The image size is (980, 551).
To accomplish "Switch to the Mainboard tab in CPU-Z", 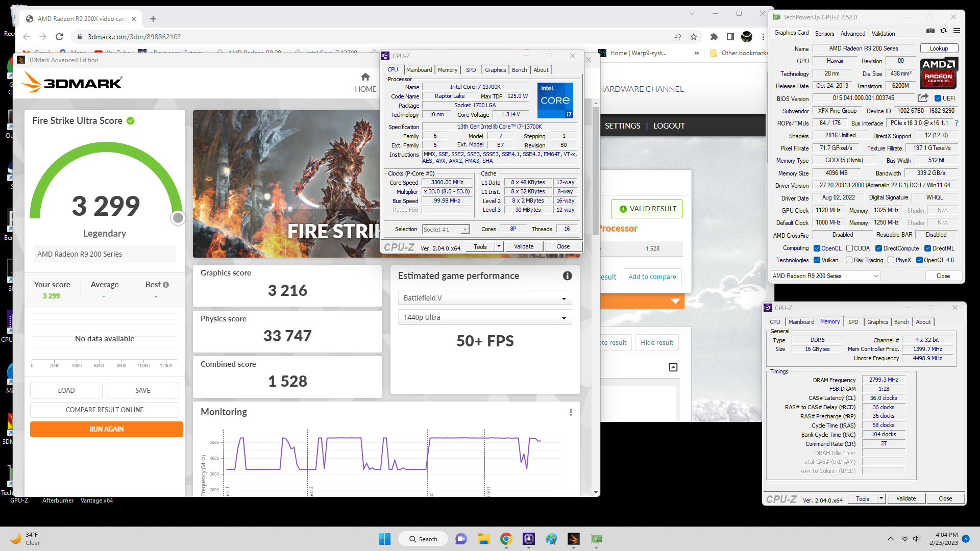I will pos(419,70).
